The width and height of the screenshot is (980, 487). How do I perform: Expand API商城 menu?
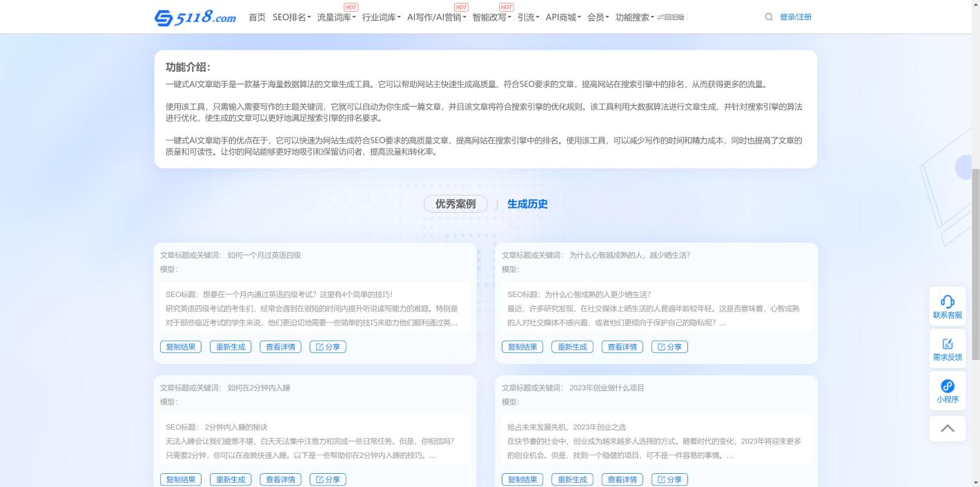(564, 17)
